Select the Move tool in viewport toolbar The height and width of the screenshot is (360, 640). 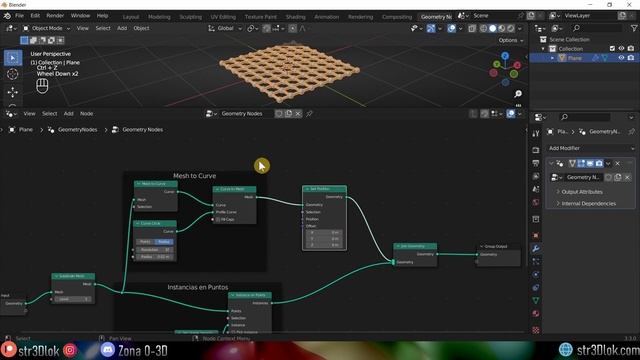[13, 92]
